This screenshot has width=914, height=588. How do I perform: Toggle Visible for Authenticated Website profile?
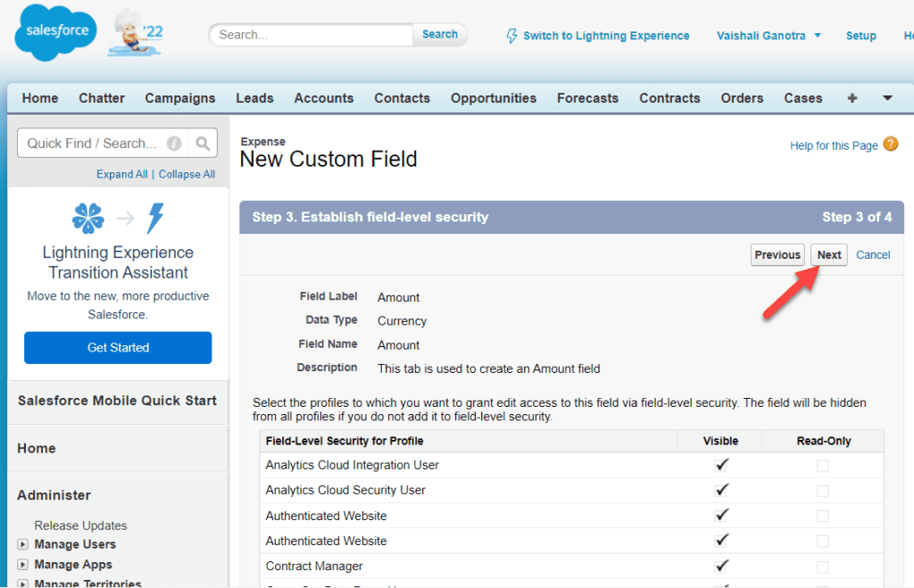(x=720, y=516)
